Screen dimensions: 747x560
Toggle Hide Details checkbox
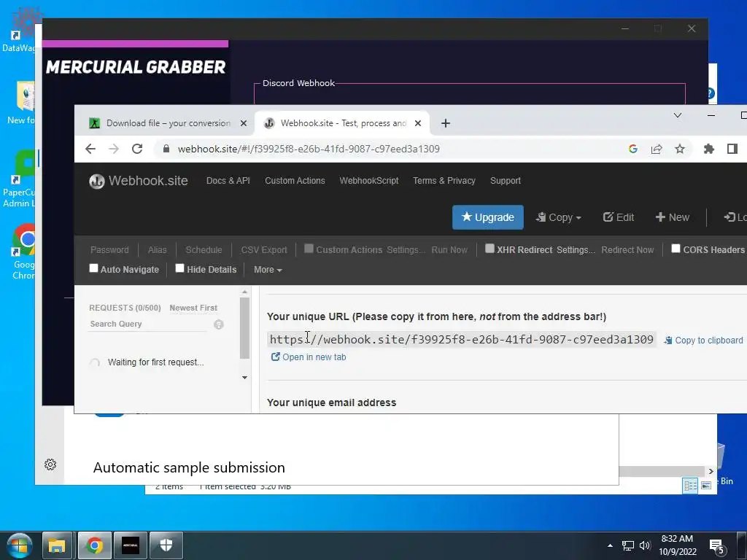pos(179,268)
